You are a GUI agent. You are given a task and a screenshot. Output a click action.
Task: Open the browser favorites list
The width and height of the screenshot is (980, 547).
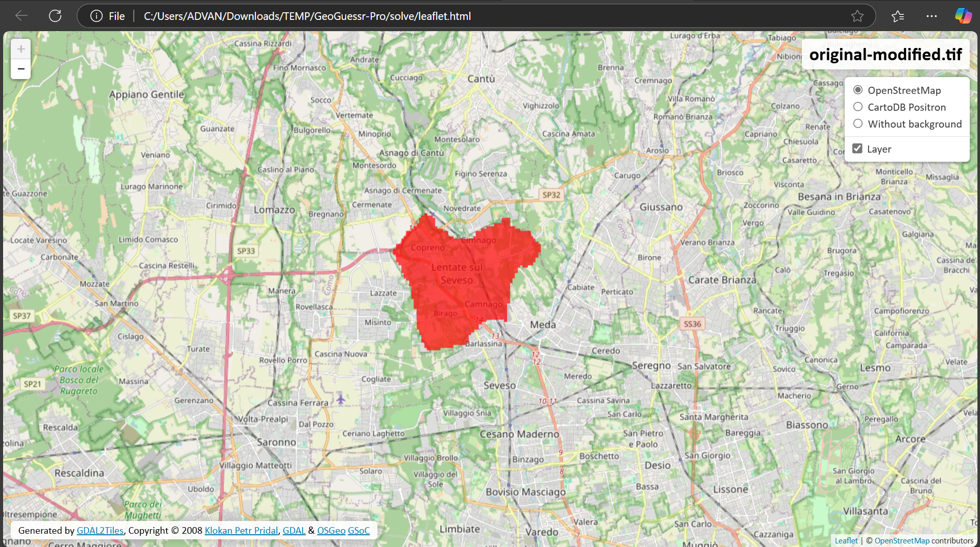click(x=898, y=16)
